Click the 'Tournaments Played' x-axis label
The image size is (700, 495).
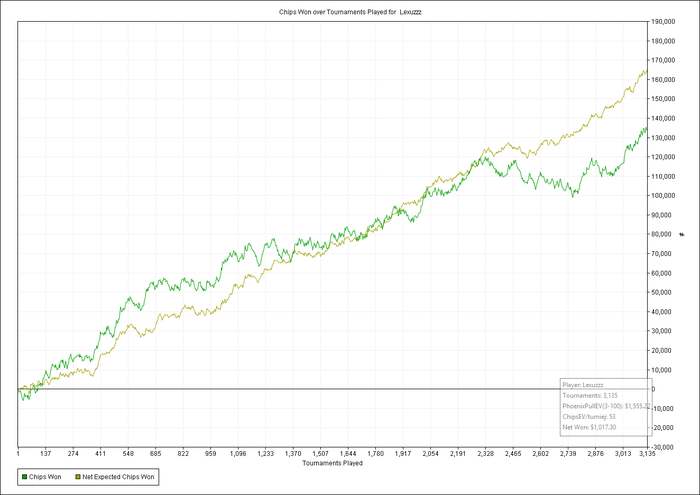(333, 463)
